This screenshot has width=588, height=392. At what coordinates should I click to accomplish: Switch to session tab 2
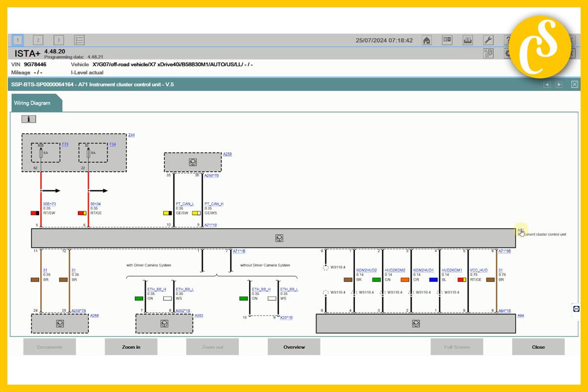click(x=38, y=40)
